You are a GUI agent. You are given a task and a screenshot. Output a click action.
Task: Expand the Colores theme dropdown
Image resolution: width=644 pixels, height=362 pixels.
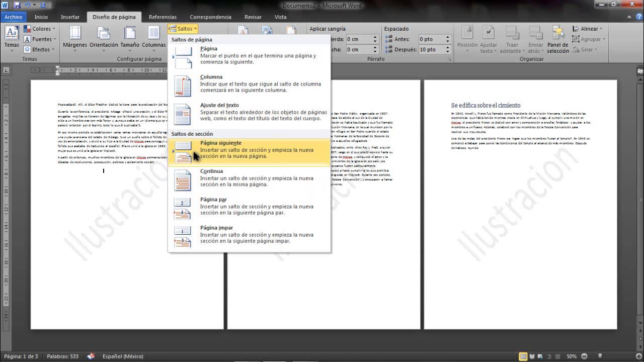point(40,29)
